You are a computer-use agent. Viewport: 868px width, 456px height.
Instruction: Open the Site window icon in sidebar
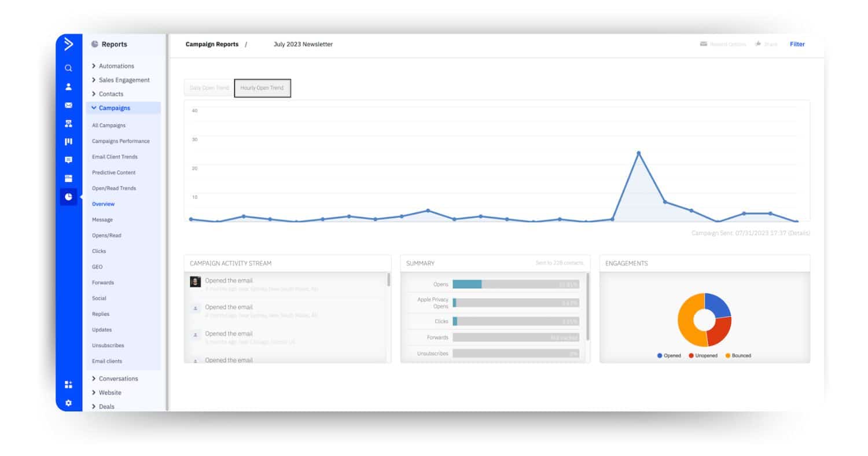click(x=68, y=178)
